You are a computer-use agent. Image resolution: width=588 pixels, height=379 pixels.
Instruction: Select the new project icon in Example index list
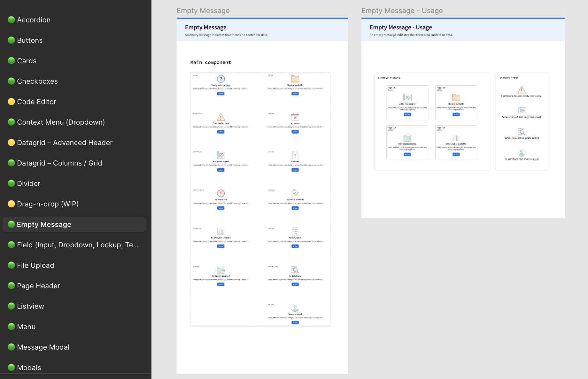pos(522,111)
